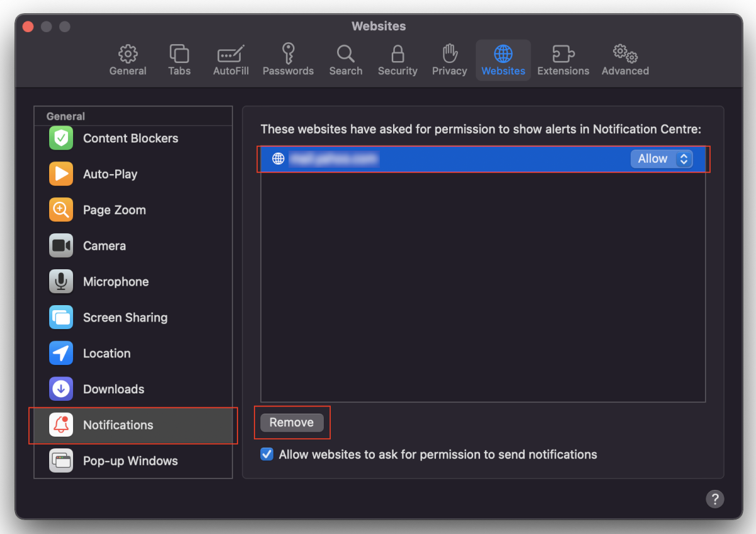Screen dimensions: 756x534
Task: Click the Remove button
Action: (x=292, y=422)
